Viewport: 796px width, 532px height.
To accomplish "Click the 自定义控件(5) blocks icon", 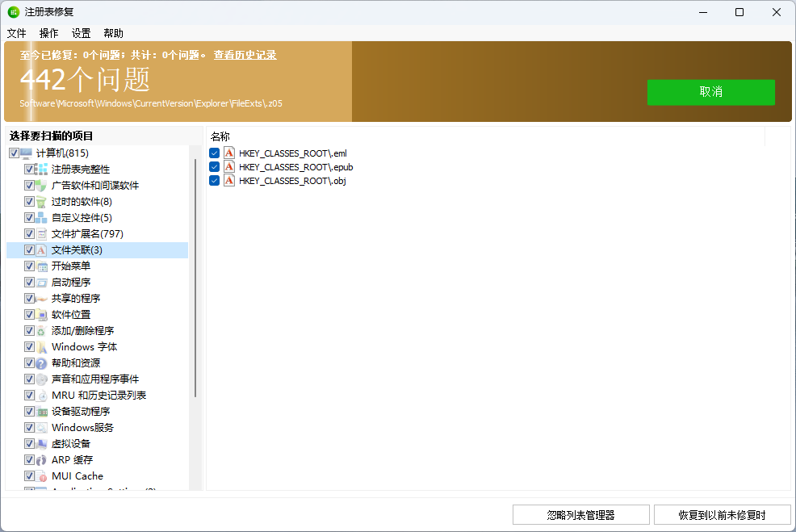I will coord(42,217).
